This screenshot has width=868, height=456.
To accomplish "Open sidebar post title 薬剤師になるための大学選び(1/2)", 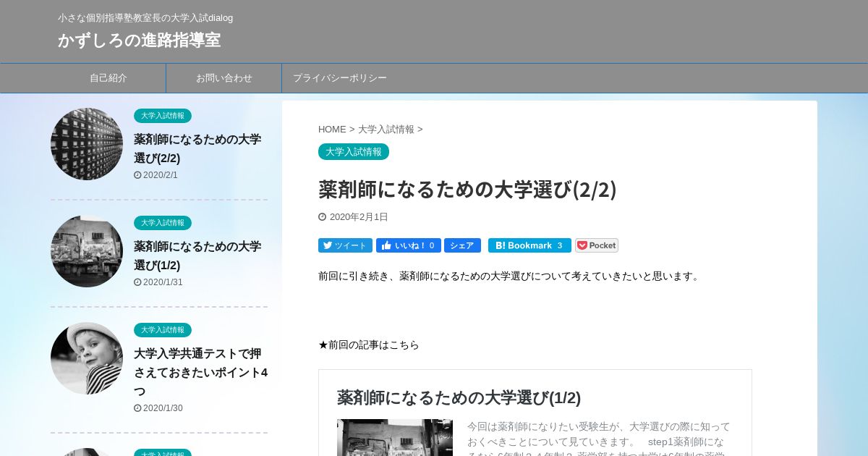I will [197, 256].
